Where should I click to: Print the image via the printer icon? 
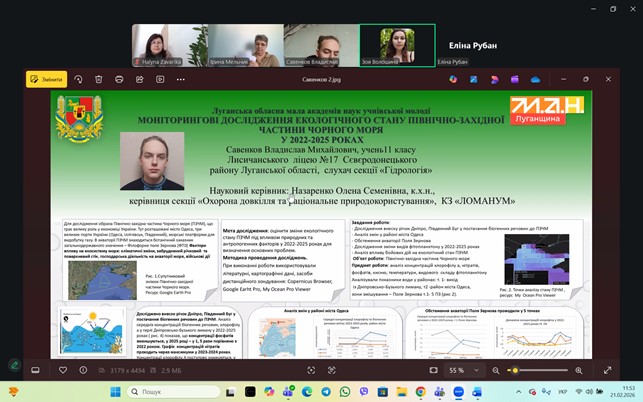(x=121, y=79)
